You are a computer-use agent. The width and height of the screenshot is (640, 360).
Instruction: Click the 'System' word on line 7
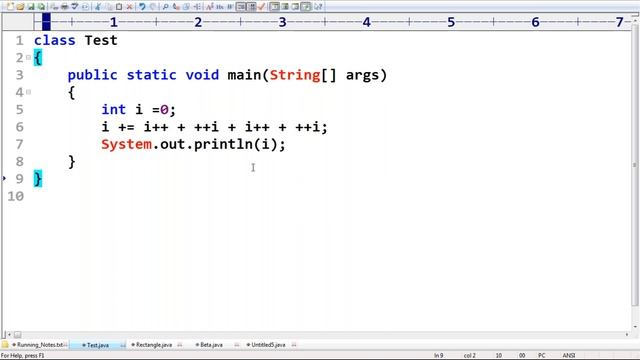point(127,144)
